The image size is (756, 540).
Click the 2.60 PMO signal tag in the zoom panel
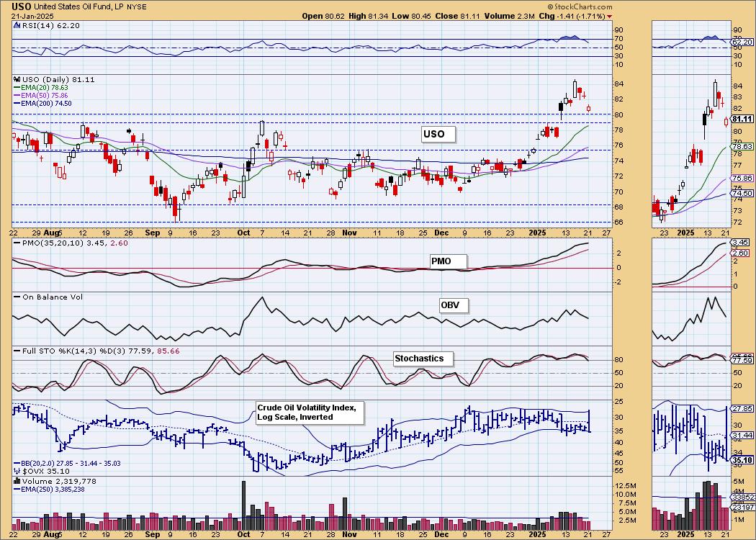pyautogui.click(x=741, y=253)
